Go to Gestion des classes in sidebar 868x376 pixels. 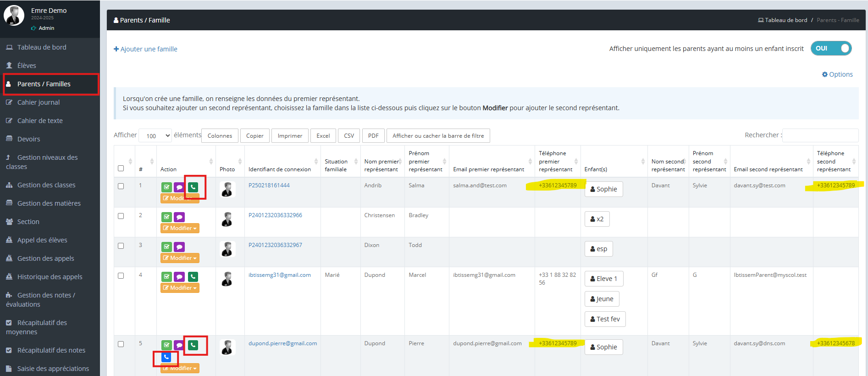click(x=46, y=185)
